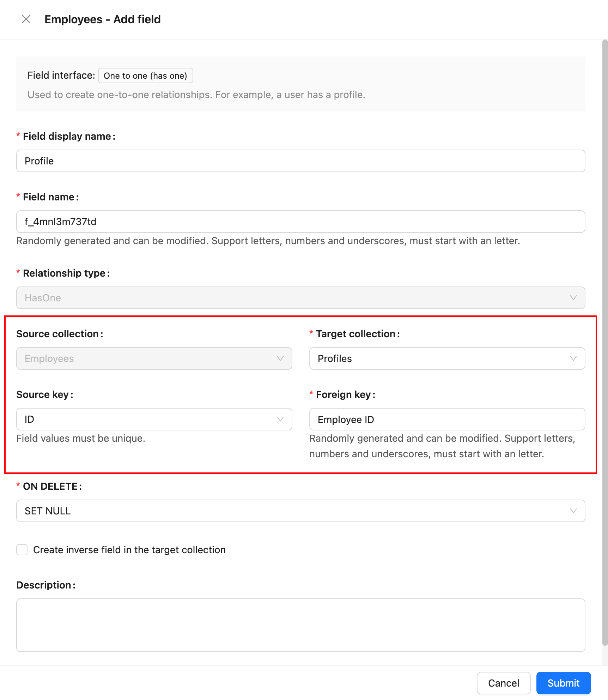This screenshot has width=608, height=700.
Task: Enable Create inverse field checkbox
Action: (22, 550)
